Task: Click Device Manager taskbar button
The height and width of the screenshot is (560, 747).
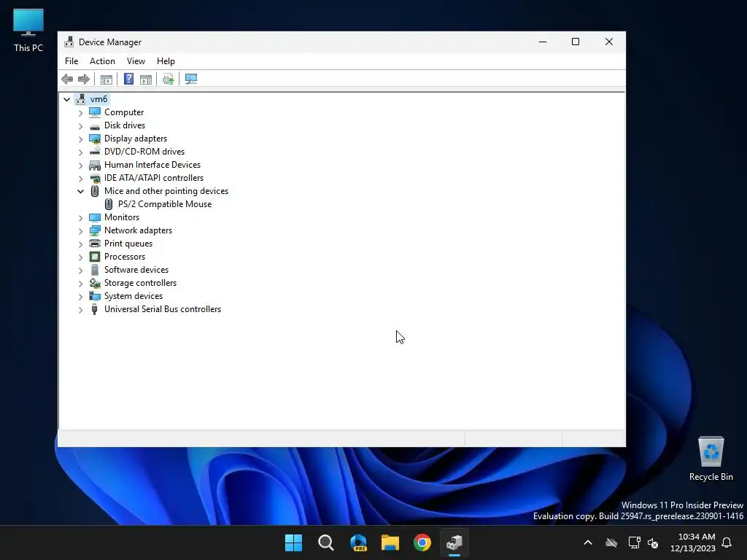Action: point(454,542)
